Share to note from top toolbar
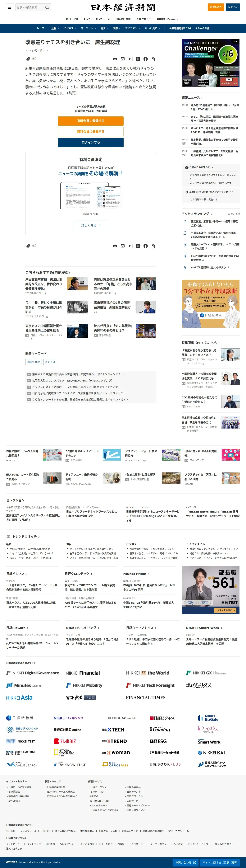The width and height of the screenshot is (246, 868). pyautogui.click(x=130, y=59)
